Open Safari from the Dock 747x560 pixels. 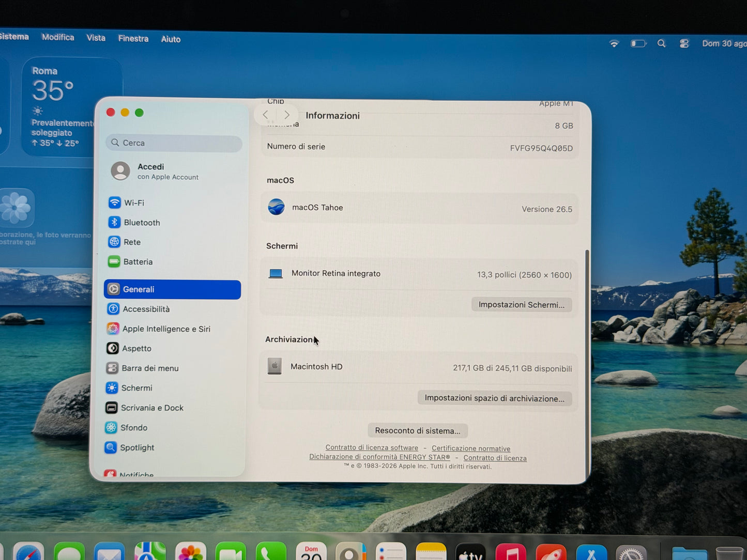pos(29,551)
